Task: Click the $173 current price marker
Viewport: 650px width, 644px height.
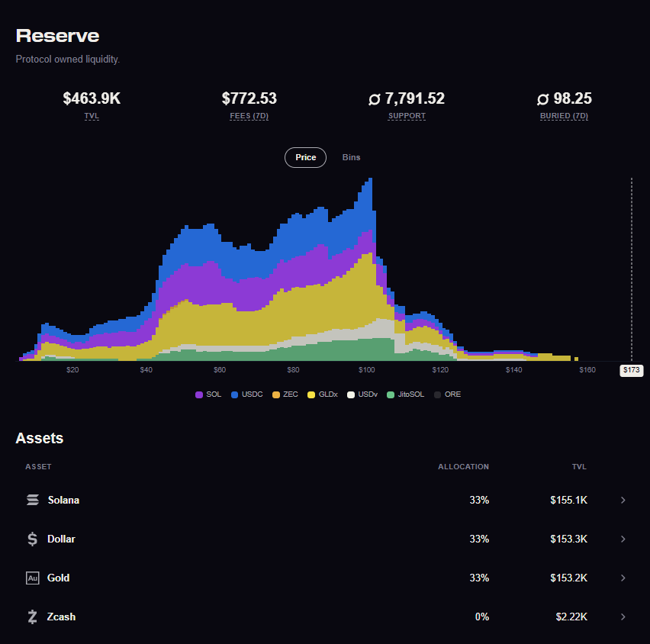Action: click(x=632, y=370)
